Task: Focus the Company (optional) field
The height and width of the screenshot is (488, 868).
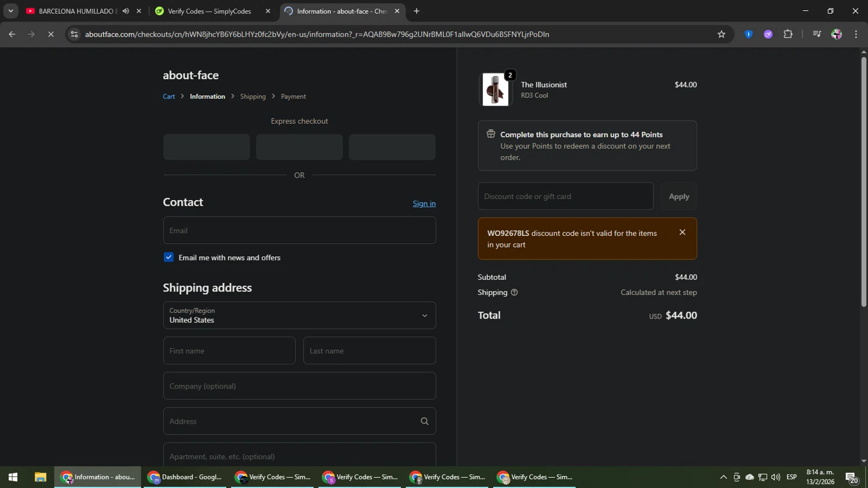Action: tap(299, 386)
